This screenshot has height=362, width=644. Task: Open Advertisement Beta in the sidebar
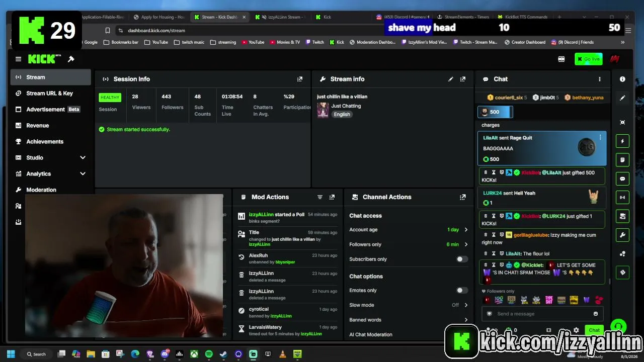coord(51,109)
